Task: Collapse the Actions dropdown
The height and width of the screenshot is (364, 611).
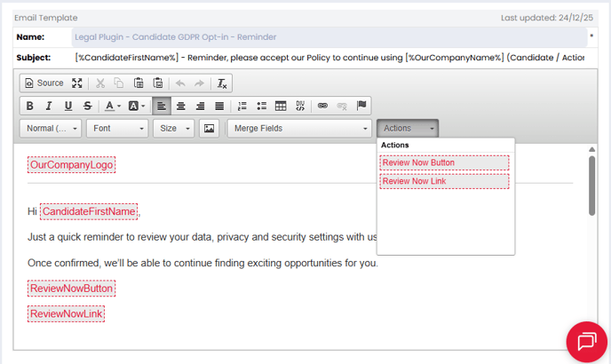Action: coord(408,128)
